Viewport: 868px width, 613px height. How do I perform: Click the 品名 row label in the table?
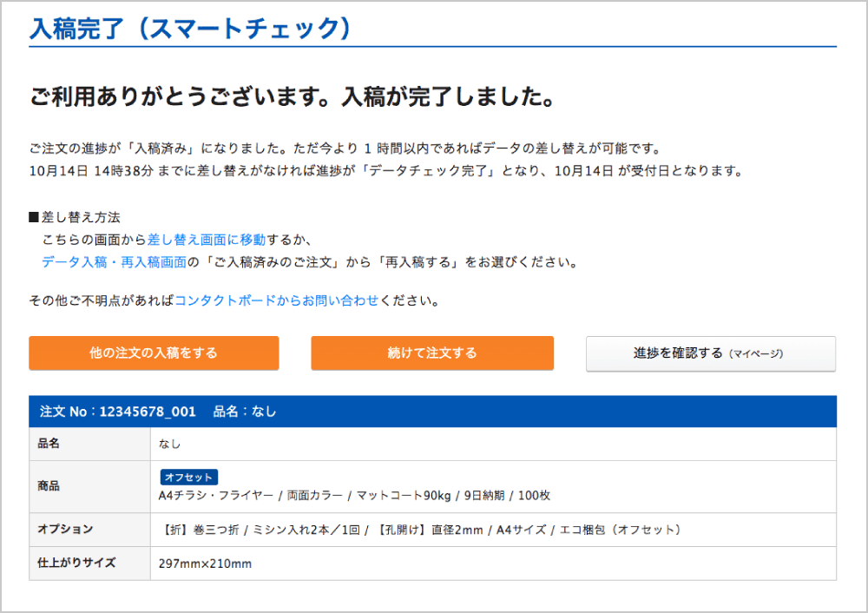pyautogui.click(x=49, y=444)
